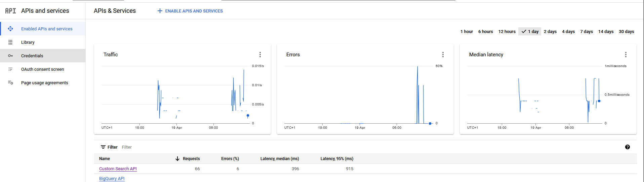Click the Library sidebar icon
This screenshot has height=182, width=644.
click(x=10, y=42)
